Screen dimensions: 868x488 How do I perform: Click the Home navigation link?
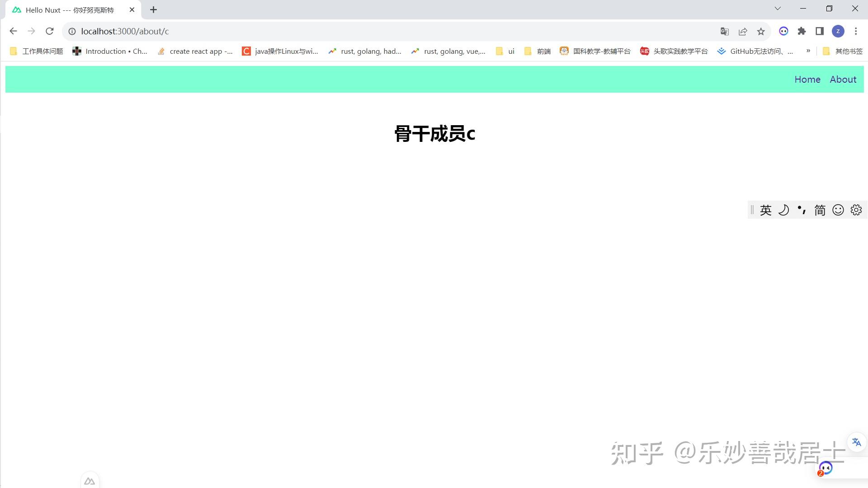(807, 80)
